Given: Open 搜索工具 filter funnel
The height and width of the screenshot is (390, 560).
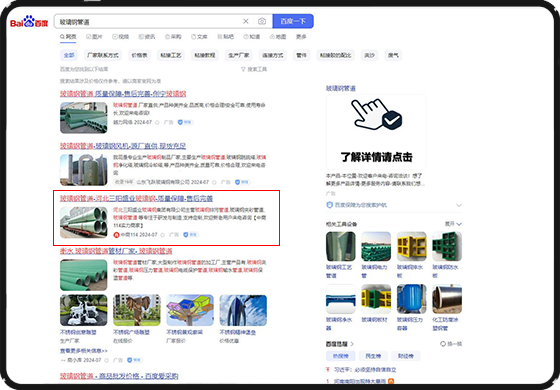Looking at the screenshot, I should click(254, 69).
